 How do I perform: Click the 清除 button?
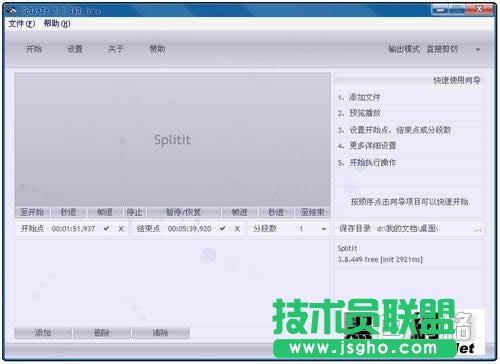tap(160, 333)
